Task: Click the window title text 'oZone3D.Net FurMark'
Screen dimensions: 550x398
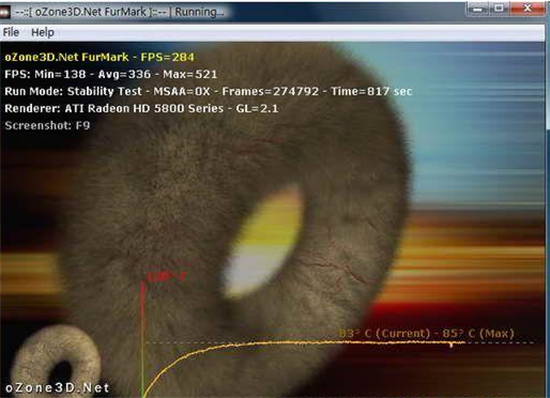Action: pos(90,12)
